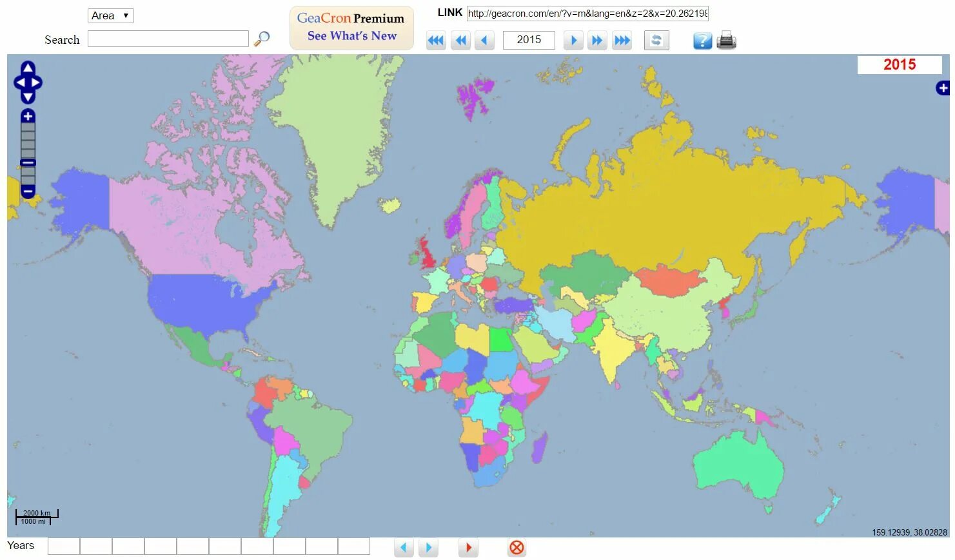Click the search magnifying glass icon
Viewport: 955px width, 560px height.
261,39
